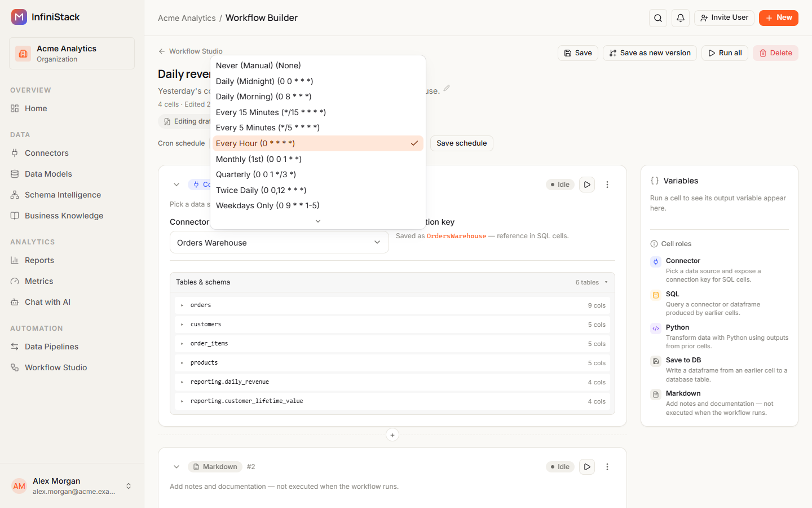
Task: Expand the customers table row
Action: (x=392, y=325)
